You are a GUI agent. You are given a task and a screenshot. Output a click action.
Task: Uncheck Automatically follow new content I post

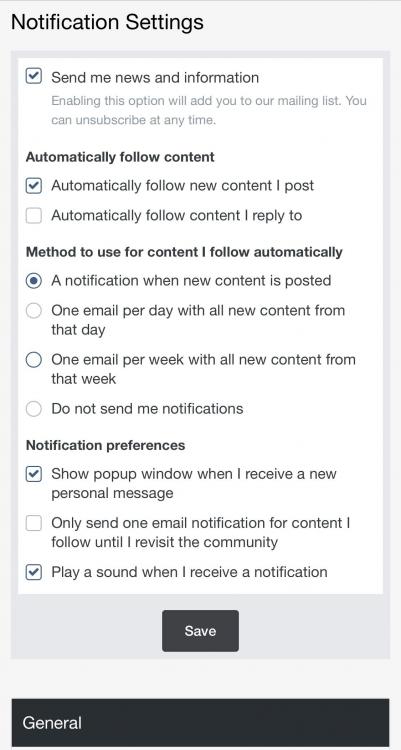tap(33, 186)
